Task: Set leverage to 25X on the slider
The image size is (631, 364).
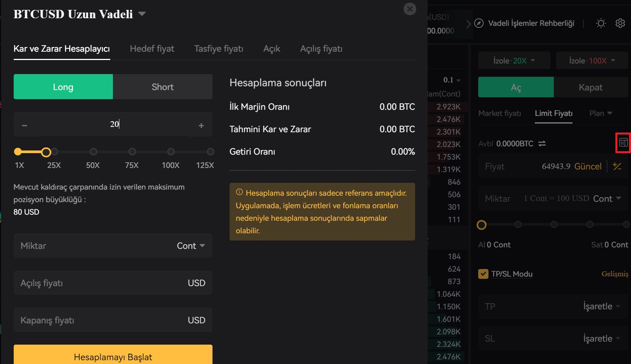Action: click(x=55, y=152)
